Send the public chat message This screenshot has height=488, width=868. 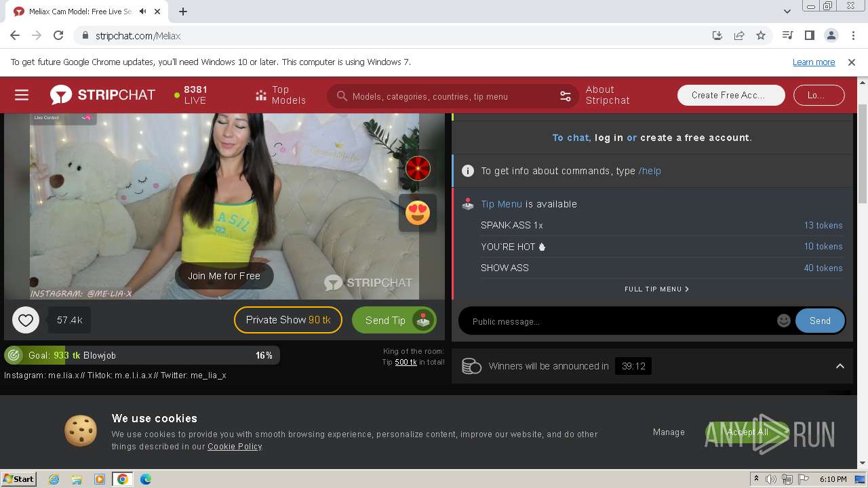[x=820, y=321]
